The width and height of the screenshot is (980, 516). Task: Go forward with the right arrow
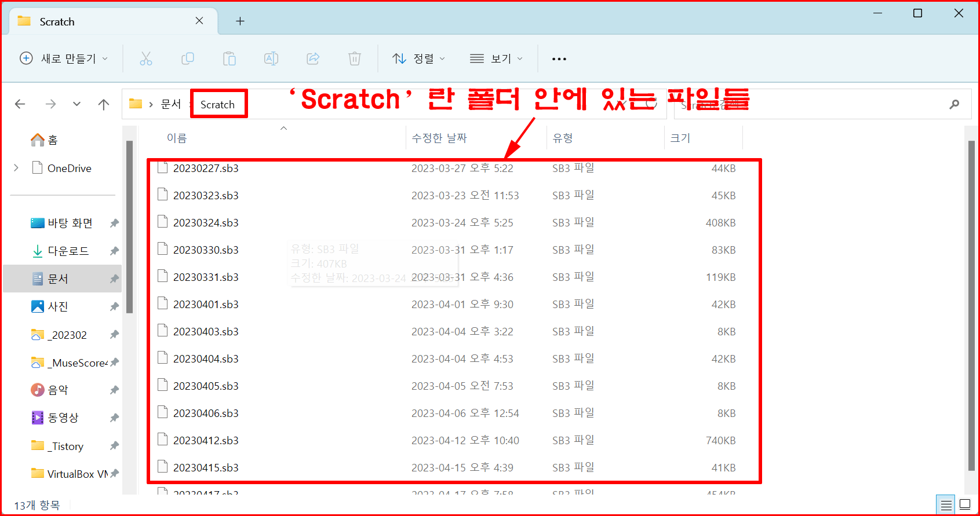coord(51,104)
